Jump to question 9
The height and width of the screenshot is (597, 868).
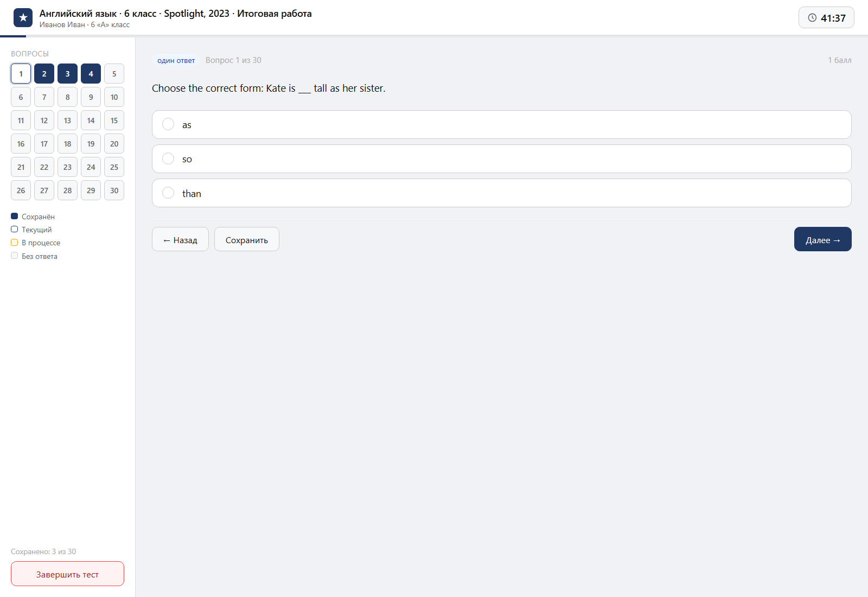pyautogui.click(x=91, y=97)
